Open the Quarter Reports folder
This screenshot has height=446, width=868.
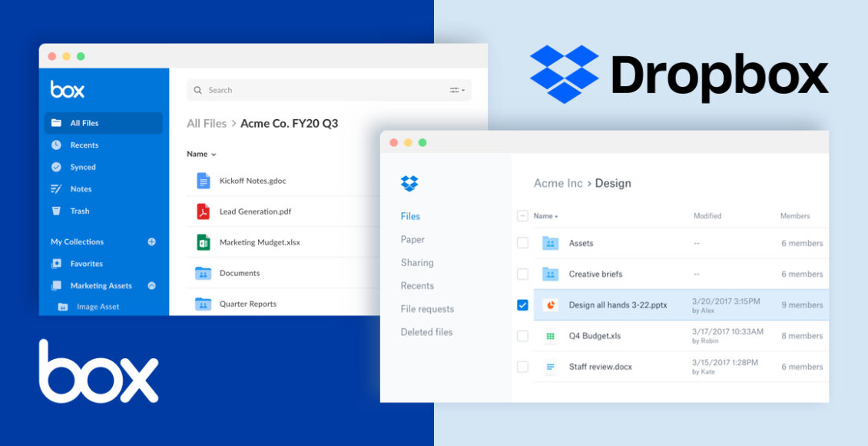[x=248, y=304]
